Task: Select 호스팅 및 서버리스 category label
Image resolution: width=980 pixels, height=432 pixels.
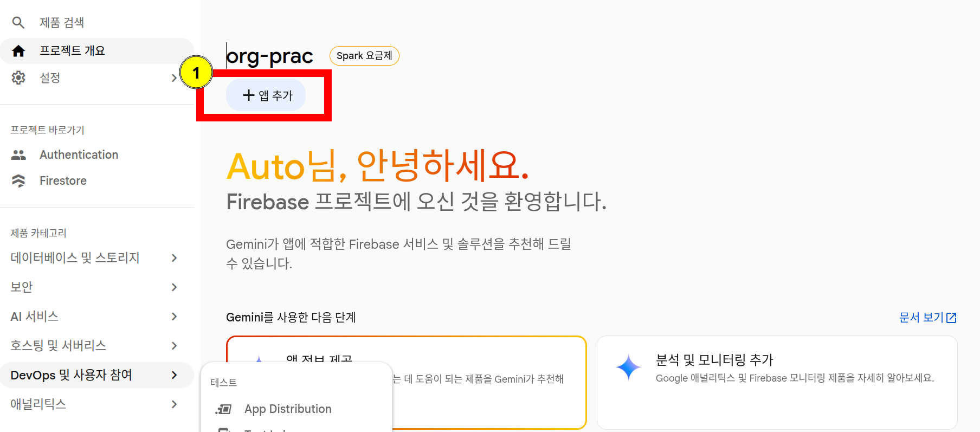Action: 59,346
